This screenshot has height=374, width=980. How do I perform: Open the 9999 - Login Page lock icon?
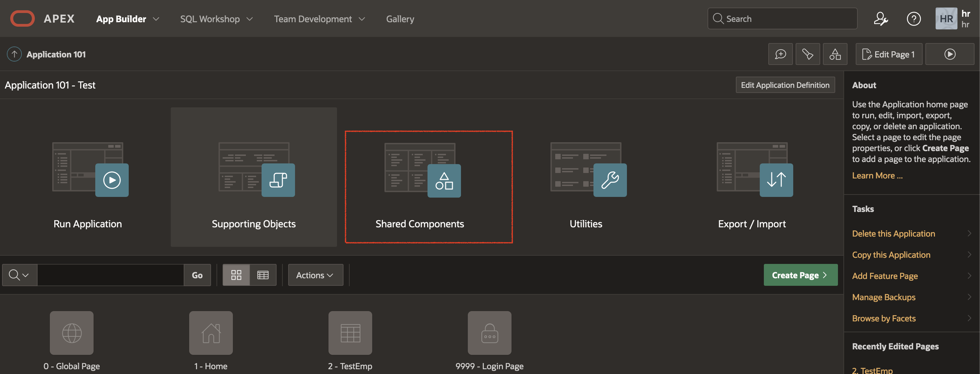pos(489,333)
